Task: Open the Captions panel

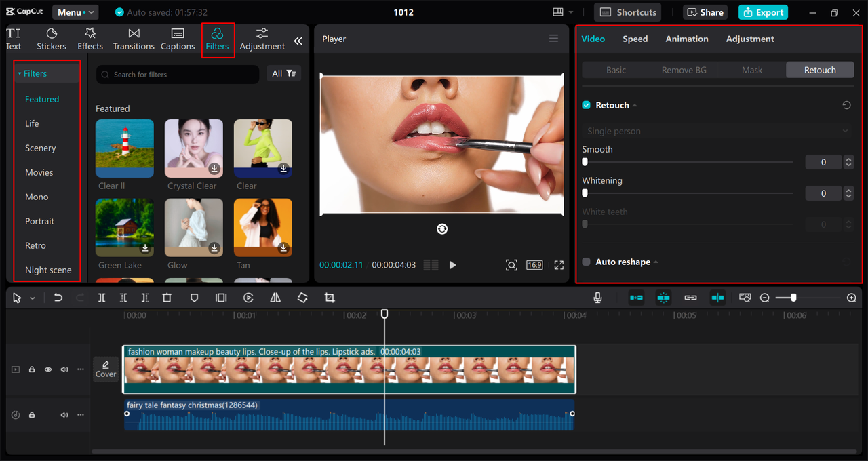Action: (178, 39)
